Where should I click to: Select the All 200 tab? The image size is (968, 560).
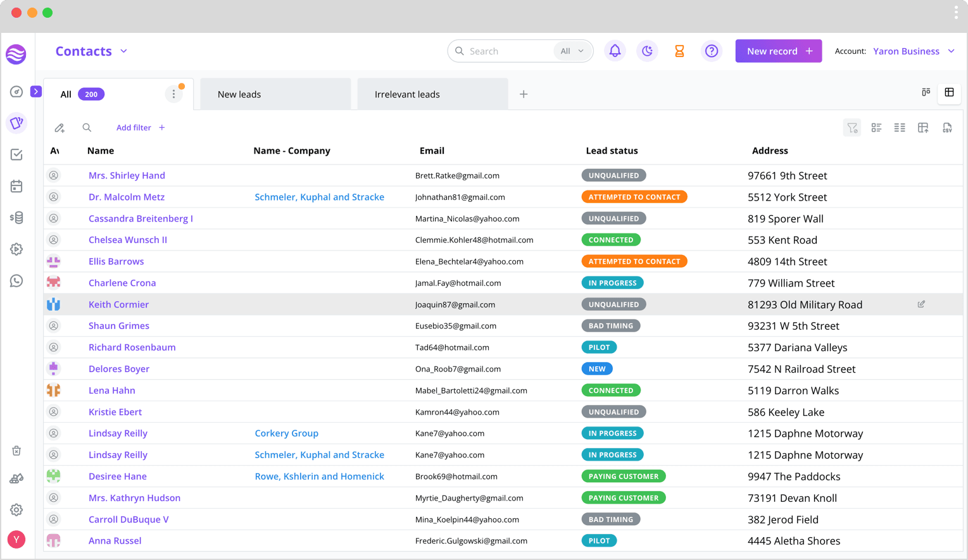point(118,94)
